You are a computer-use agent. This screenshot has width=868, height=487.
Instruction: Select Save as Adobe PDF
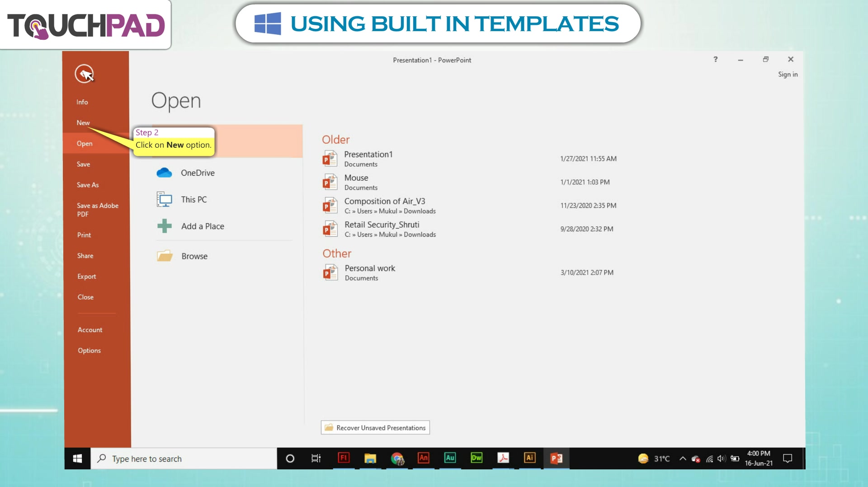(97, 210)
